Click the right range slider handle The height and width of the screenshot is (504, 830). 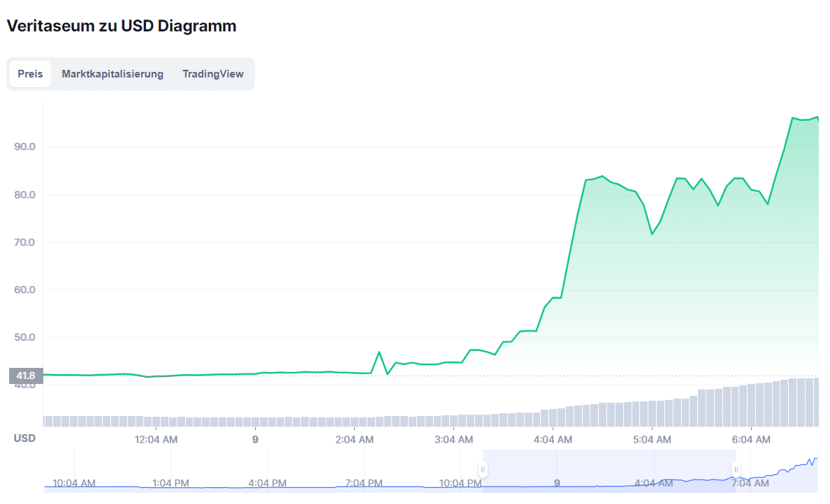coord(736,470)
